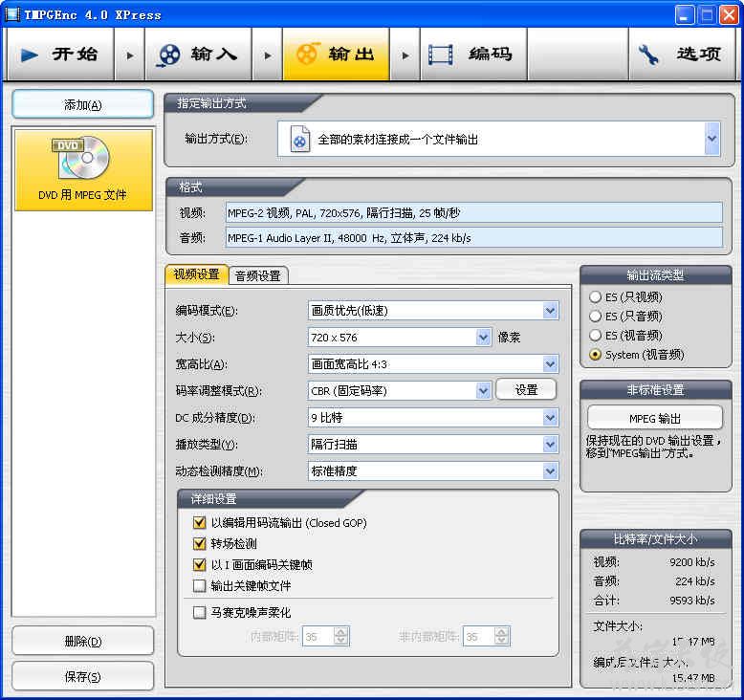The image size is (744, 700).
Task: Click the 设置 button beside 码率调整模式
Action: [526, 389]
